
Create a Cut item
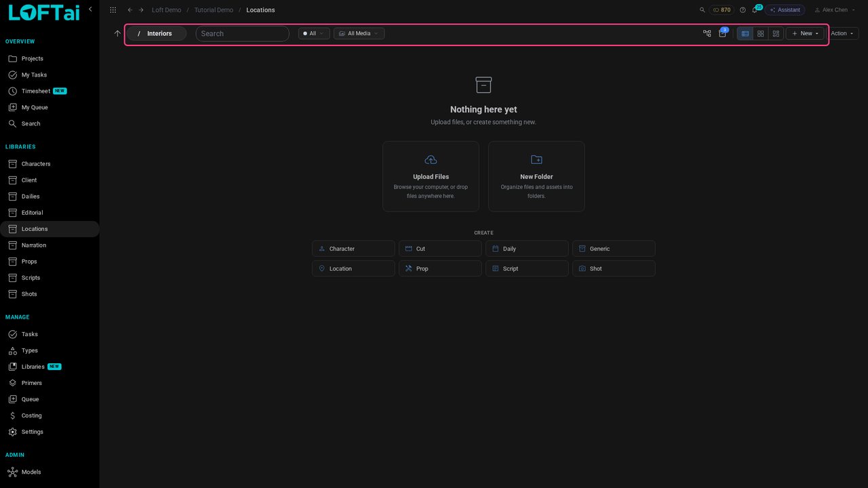(x=440, y=249)
